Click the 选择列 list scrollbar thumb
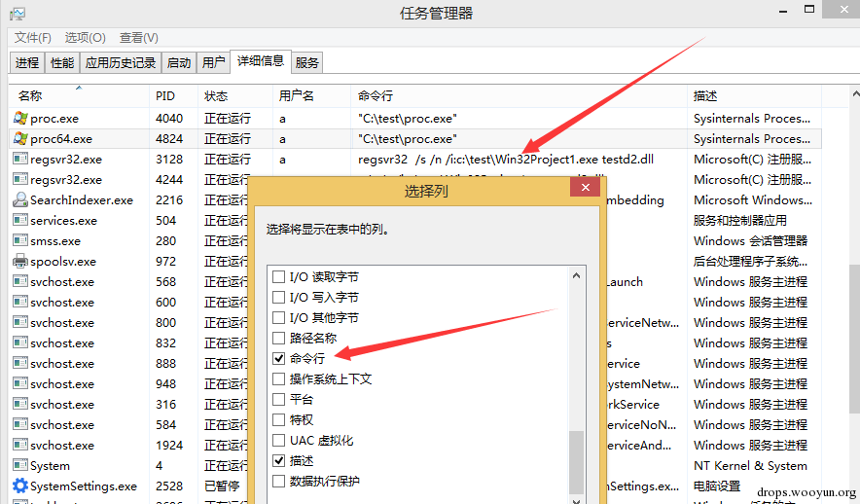 [576, 462]
